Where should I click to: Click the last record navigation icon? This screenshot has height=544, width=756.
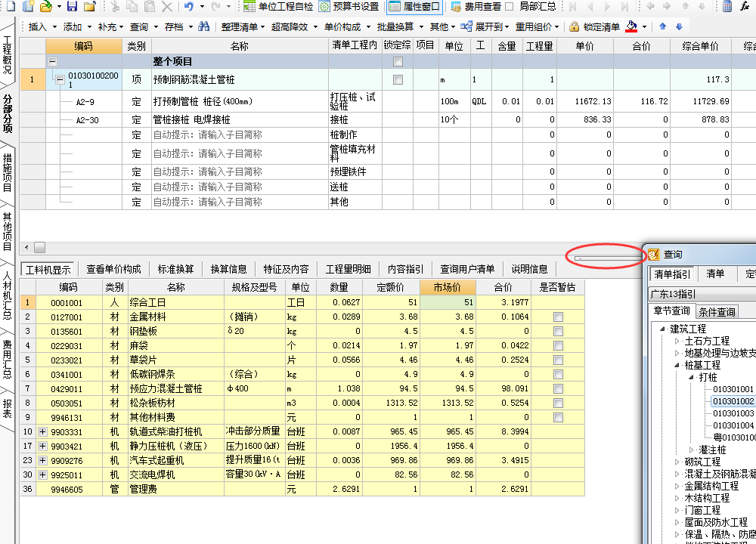click(x=624, y=6)
